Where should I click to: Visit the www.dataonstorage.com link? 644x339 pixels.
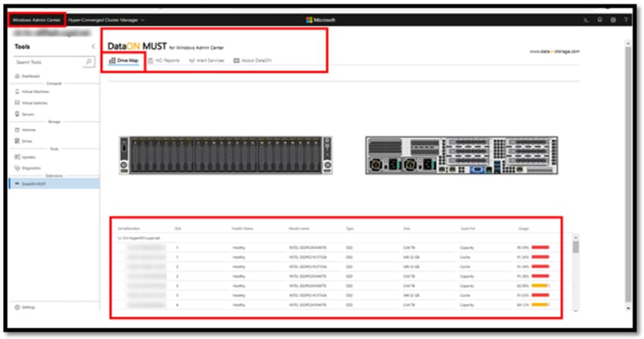555,51
